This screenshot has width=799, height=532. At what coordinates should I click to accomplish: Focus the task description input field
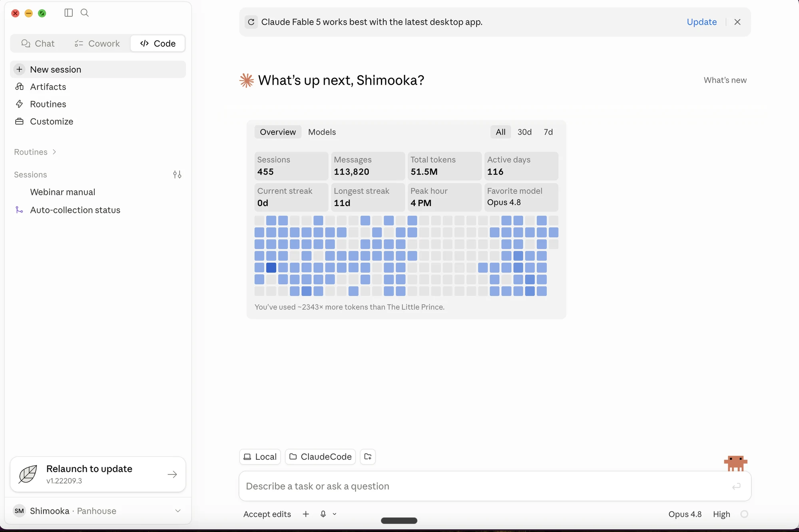click(x=495, y=486)
